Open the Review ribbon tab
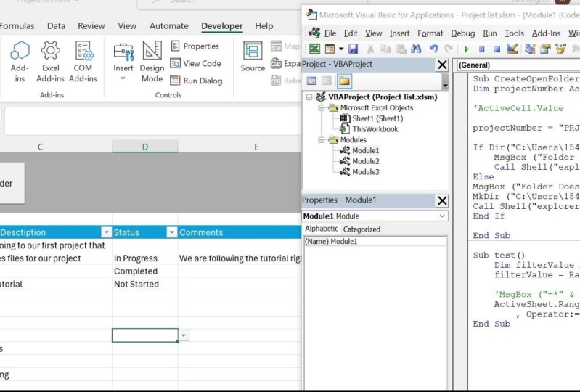Screen dimensions: 580x392 (91, 26)
